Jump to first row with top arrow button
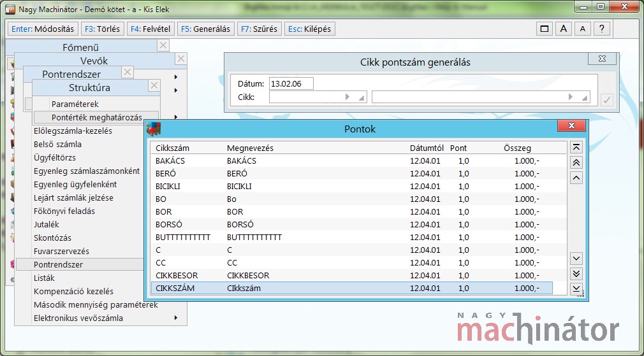The image size is (644, 356). [576, 147]
